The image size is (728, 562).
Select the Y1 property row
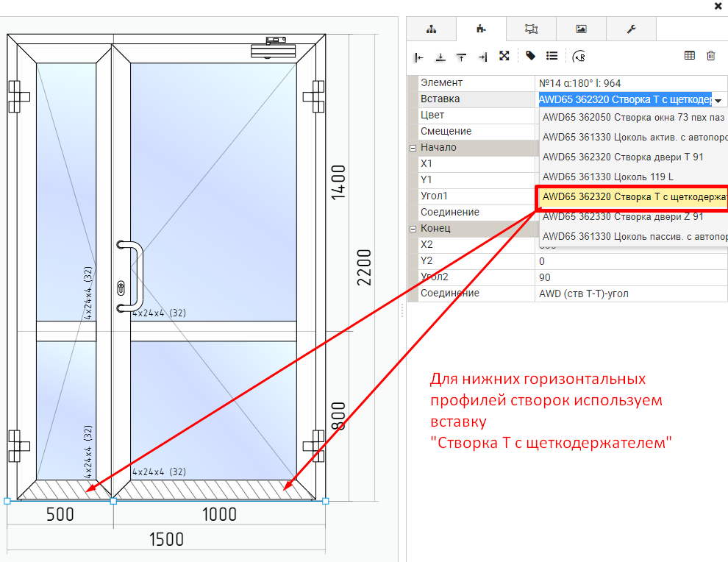click(477, 180)
